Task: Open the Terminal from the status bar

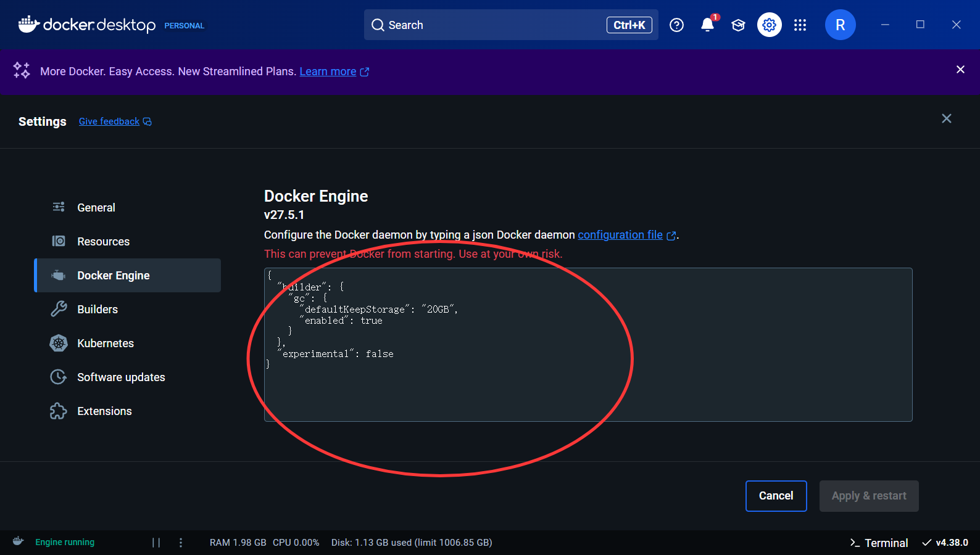Action: [x=879, y=543]
